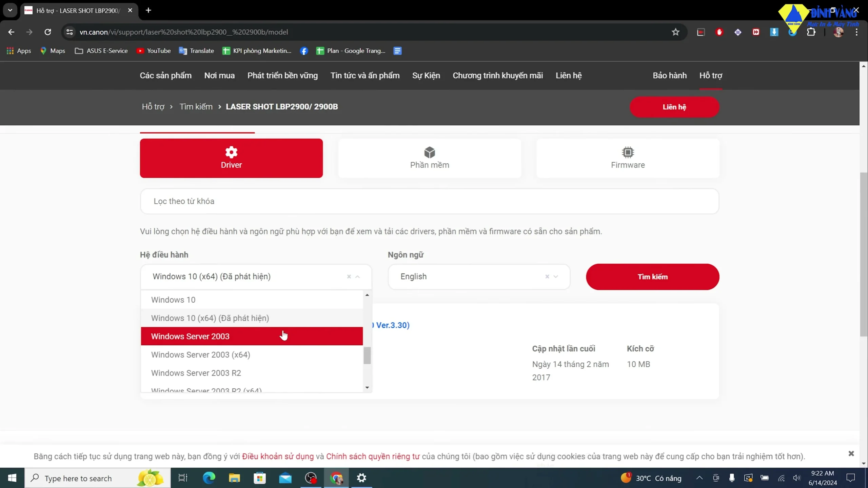This screenshot has width=868, height=488.
Task: Reload the Canon support page
Action: click(48, 32)
